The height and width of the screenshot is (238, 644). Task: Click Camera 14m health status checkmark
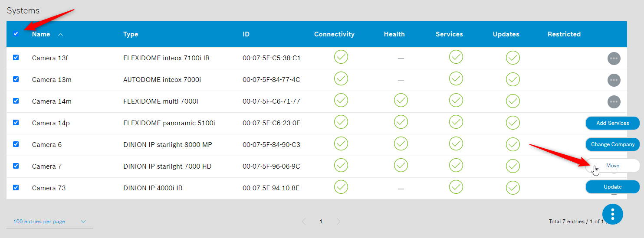click(401, 101)
